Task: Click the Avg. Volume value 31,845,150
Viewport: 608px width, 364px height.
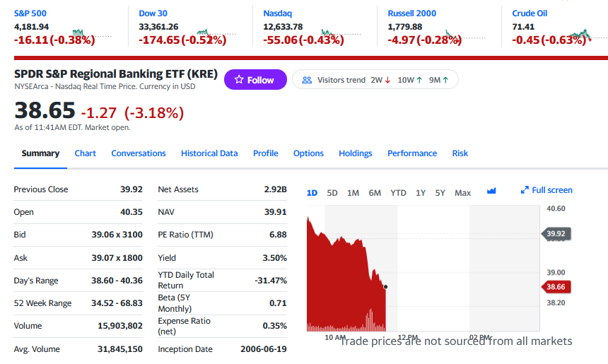Action: 120,349
